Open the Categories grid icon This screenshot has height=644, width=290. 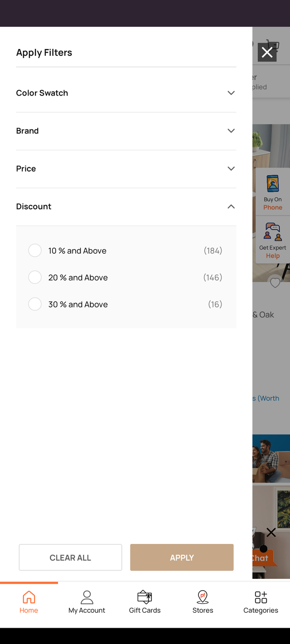(261, 597)
